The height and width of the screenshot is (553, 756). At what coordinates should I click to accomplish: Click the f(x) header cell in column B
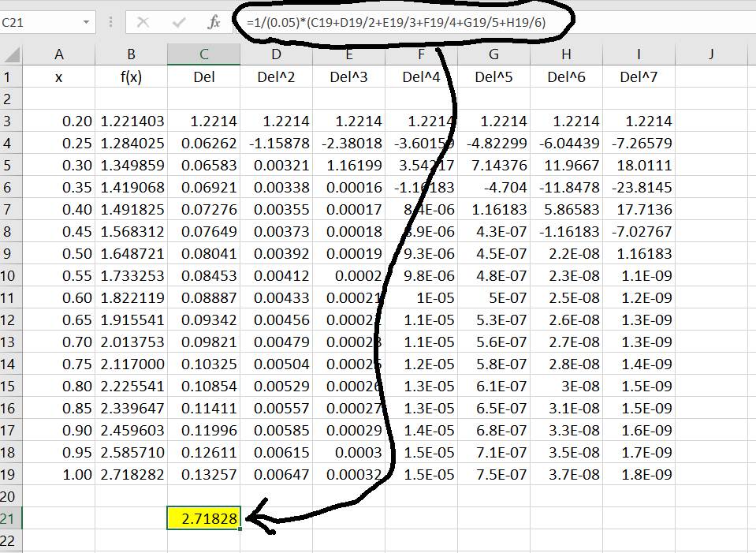tap(132, 77)
